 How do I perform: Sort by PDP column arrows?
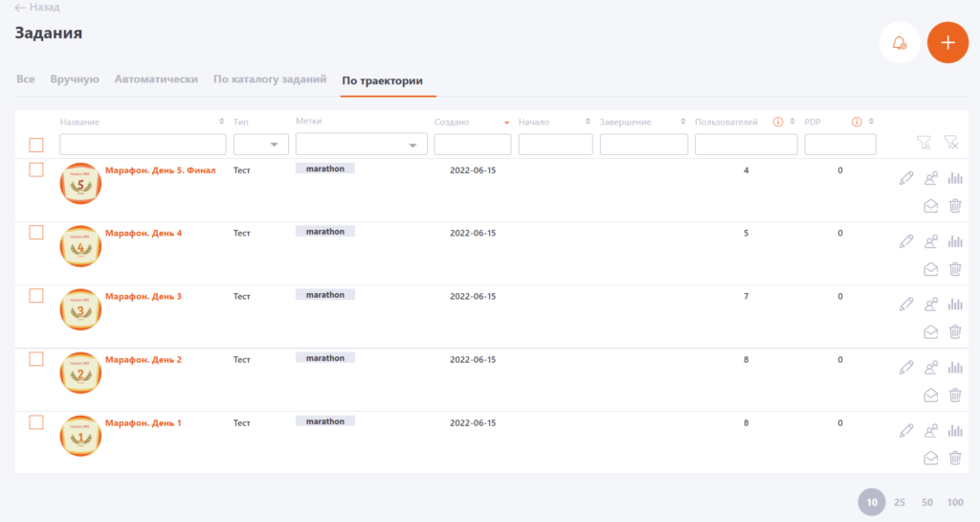[871, 122]
